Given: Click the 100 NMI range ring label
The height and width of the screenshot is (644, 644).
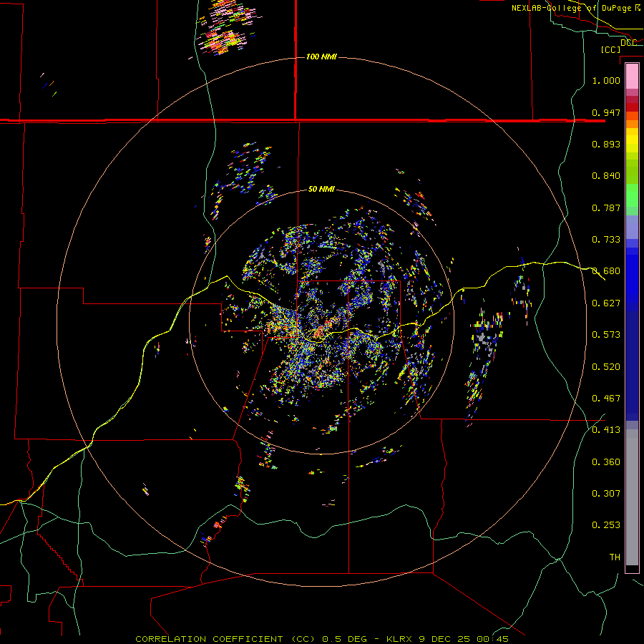Looking at the screenshot, I should pyautogui.click(x=321, y=57).
